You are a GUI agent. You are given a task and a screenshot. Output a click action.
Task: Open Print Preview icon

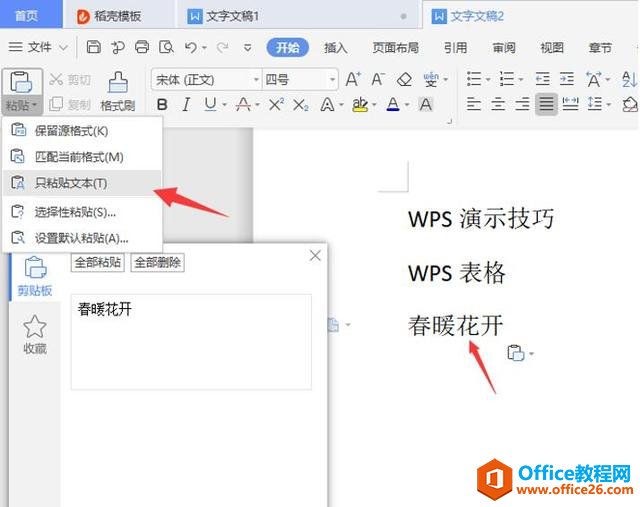(x=166, y=47)
